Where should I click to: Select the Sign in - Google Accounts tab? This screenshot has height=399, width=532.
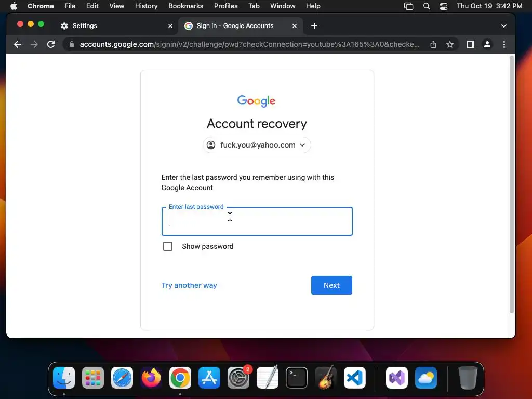[241, 26]
